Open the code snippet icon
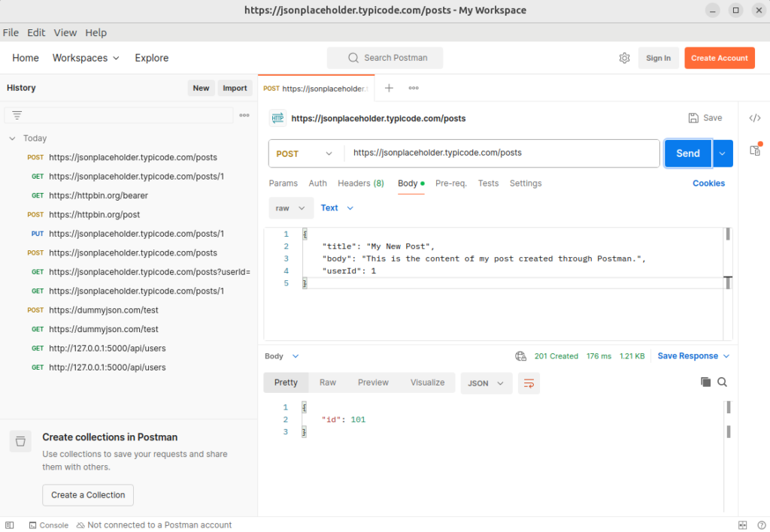 (755, 118)
